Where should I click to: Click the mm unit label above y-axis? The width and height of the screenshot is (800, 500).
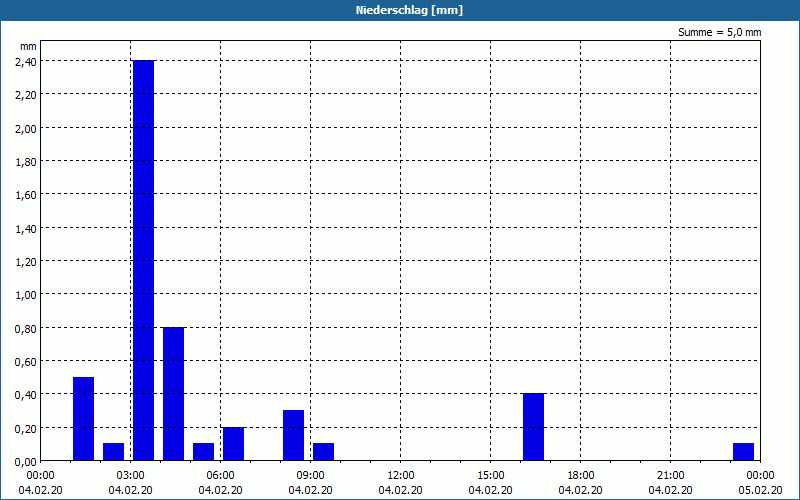coord(29,46)
